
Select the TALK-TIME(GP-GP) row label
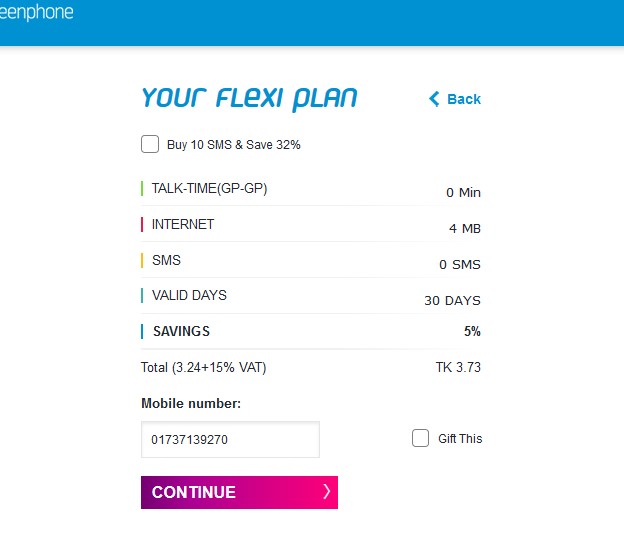(x=209, y=188)
